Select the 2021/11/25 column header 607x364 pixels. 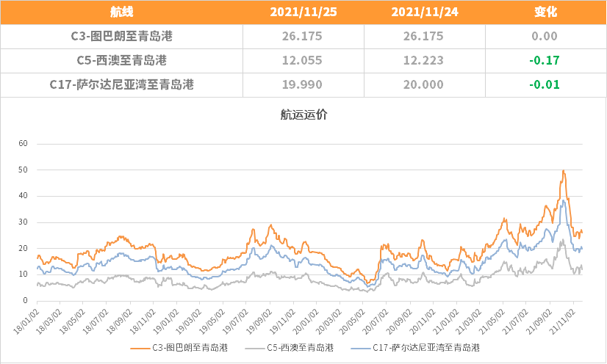point(303,12)
